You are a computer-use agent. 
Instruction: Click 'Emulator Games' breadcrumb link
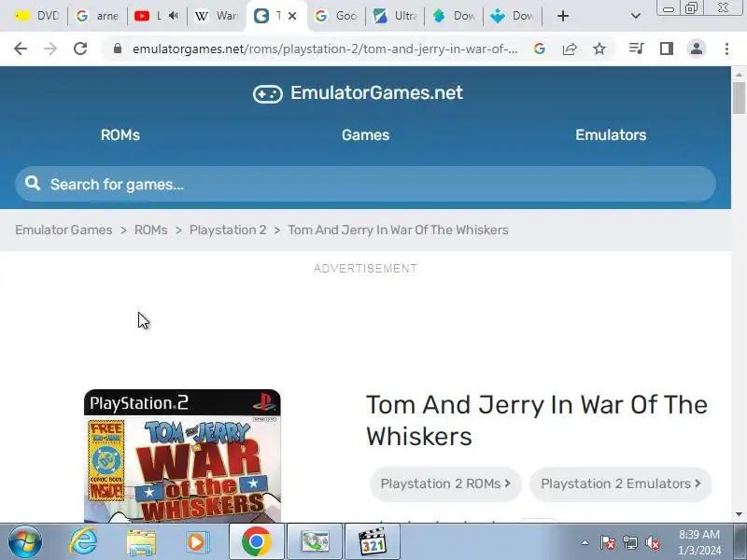[x=63, y=230]
